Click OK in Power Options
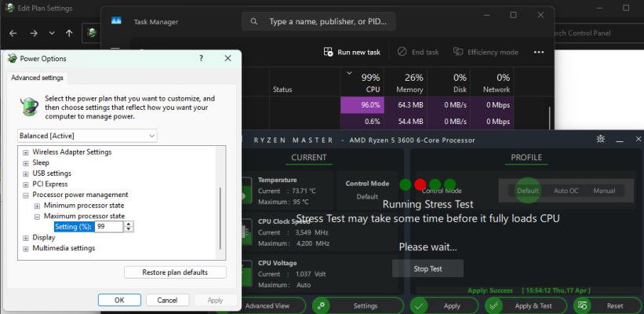Viewport: 644px width, 314px height. pos(119,301)
